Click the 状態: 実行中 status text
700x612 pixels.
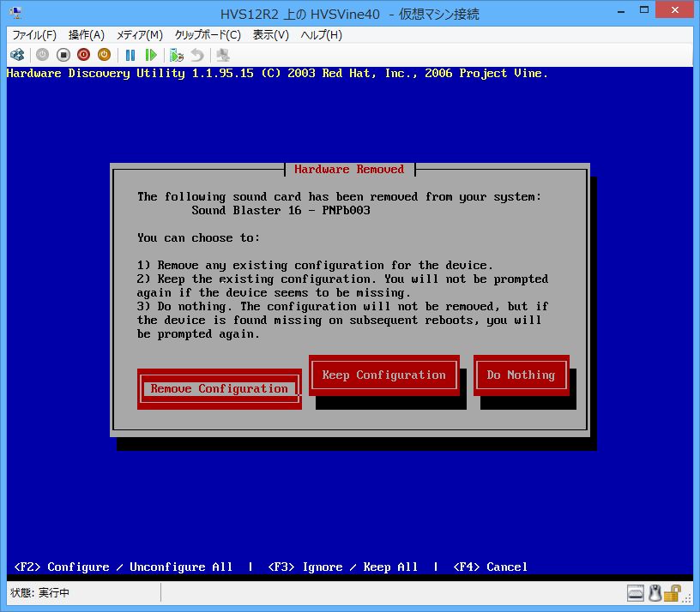point(39,593)
